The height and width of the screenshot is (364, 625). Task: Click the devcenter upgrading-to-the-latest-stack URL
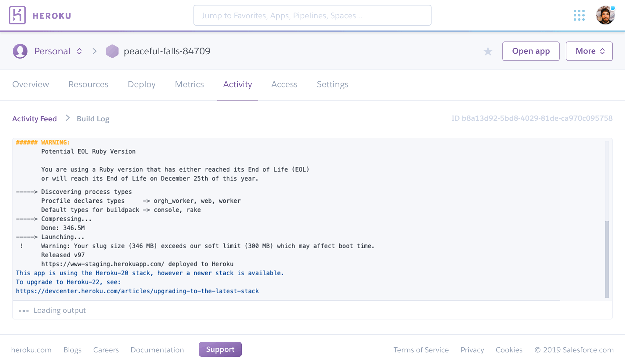point(137,291)
